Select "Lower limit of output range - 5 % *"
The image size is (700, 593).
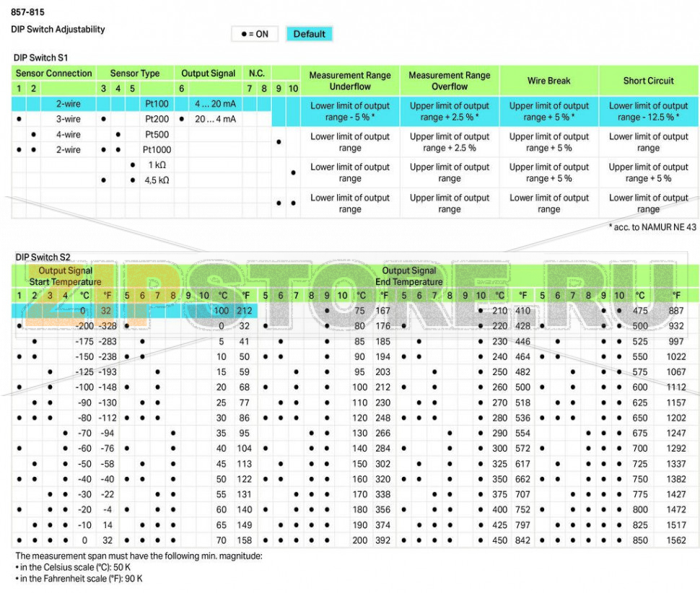350,112
